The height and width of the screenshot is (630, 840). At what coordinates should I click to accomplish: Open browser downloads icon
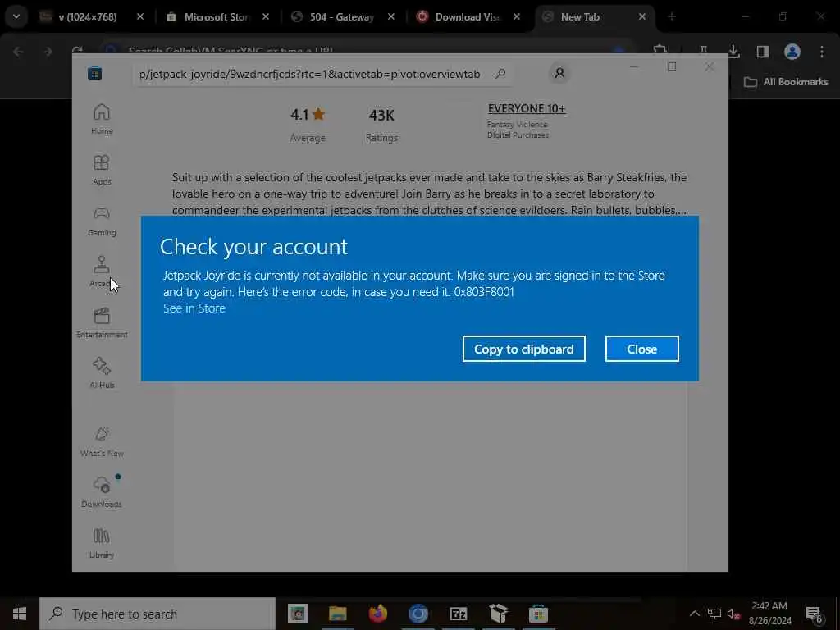click(x=733, y=52)
